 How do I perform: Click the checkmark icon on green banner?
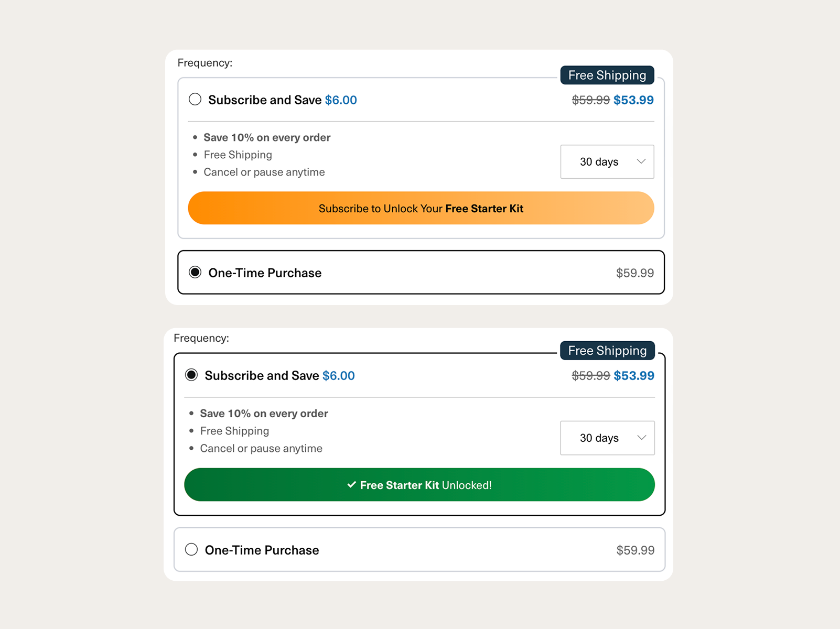click(352, 485)
